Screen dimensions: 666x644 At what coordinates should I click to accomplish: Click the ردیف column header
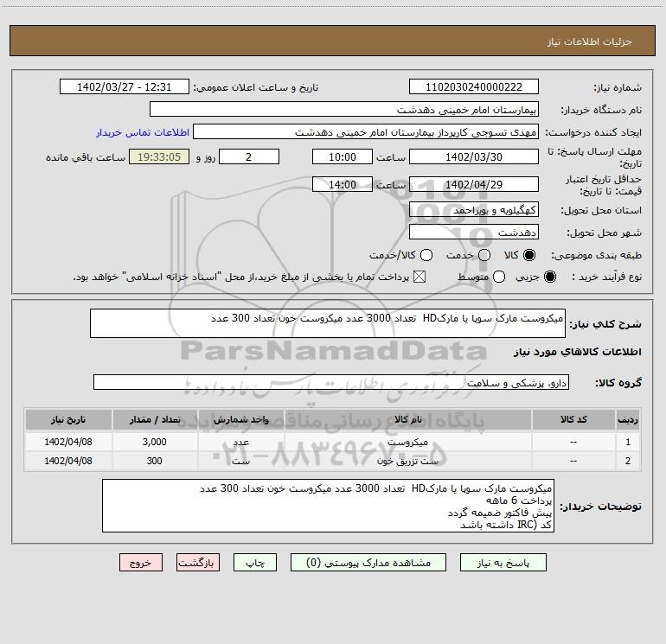(628, 419)
